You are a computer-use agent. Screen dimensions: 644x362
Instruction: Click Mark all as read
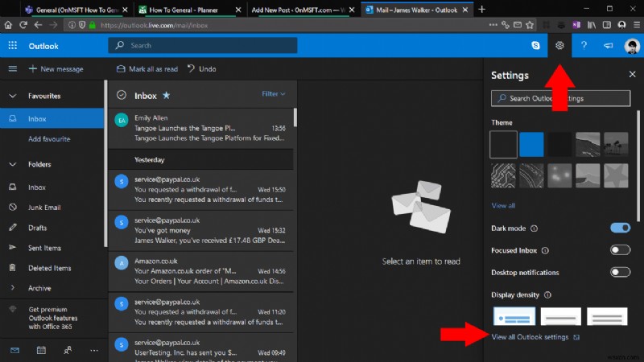147,69
